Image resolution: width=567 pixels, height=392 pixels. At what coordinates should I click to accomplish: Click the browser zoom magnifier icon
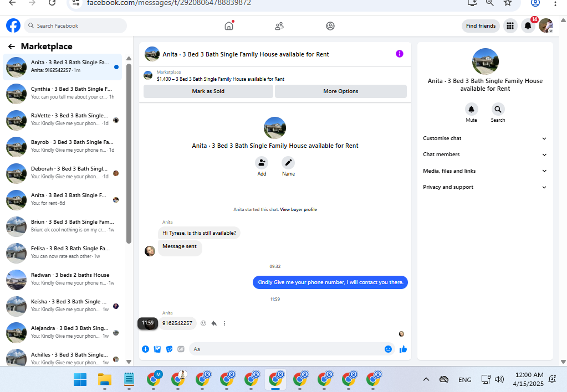click(489, 3)
